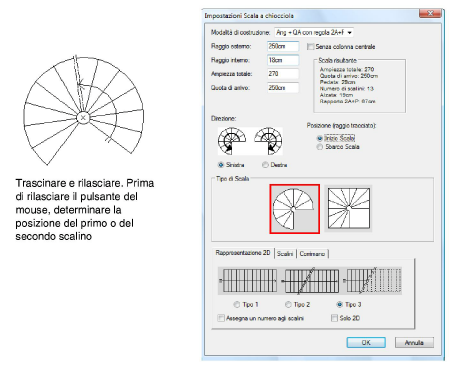The height and width of the screenshot is (369, 464).
Task: Click the OK button
Action: [366, 342]
